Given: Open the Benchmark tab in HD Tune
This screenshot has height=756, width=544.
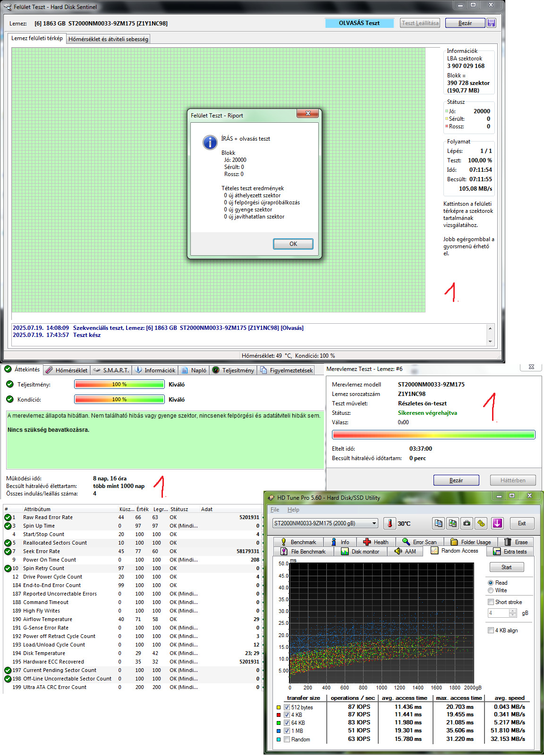Looking at the screenshot, I should tap(298, 542).
